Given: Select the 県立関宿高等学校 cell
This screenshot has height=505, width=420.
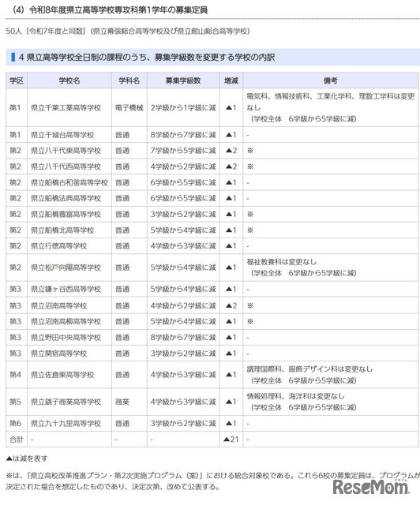Looking at the screenshot, I should pos(69,353).
